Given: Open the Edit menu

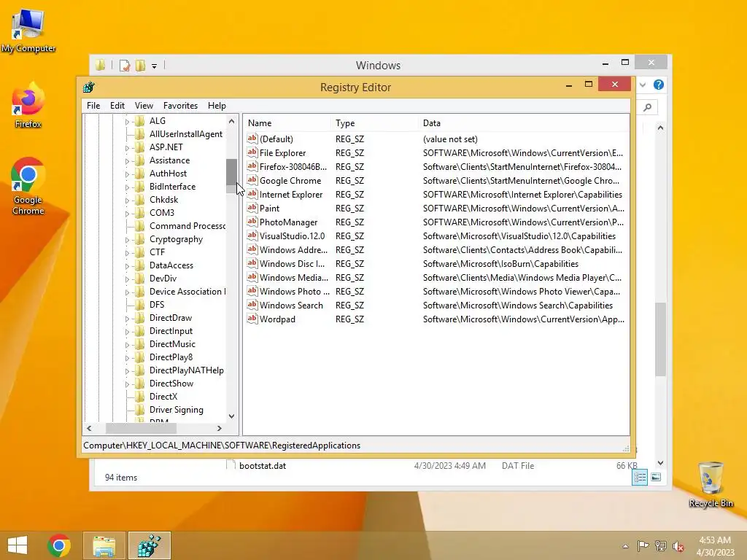Looking at the screenshot, I should tap(117, 106).
